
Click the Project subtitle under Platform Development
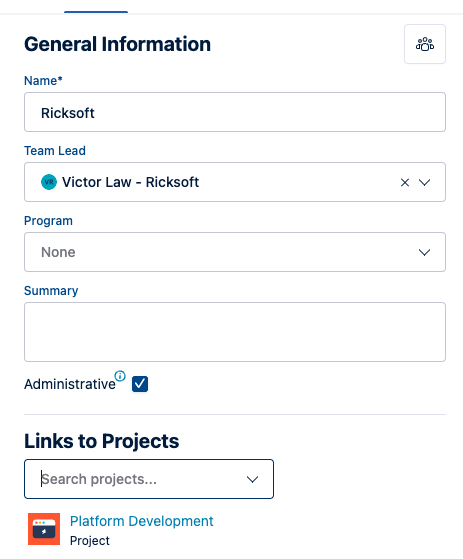coord(90,541)
